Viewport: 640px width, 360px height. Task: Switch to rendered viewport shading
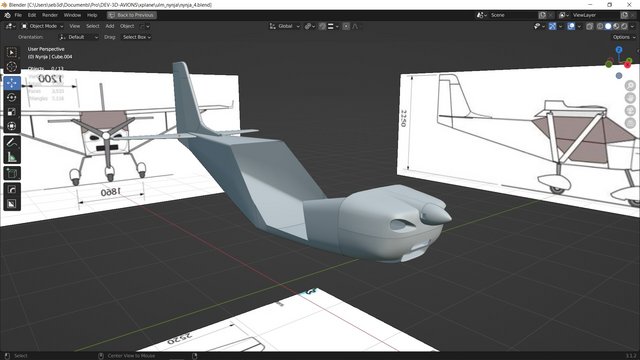click(x=624, y=26)
